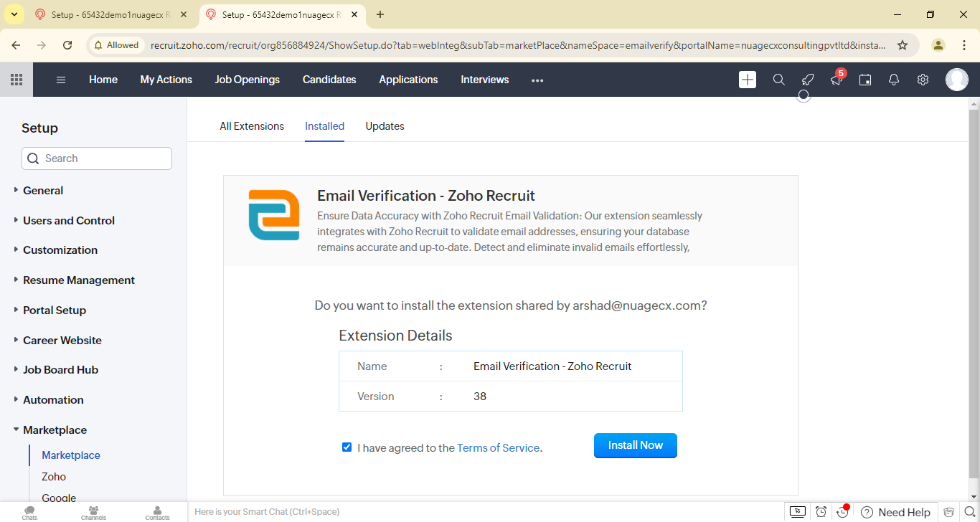Click the bottom-right magnifier search icon

(969, 512)
